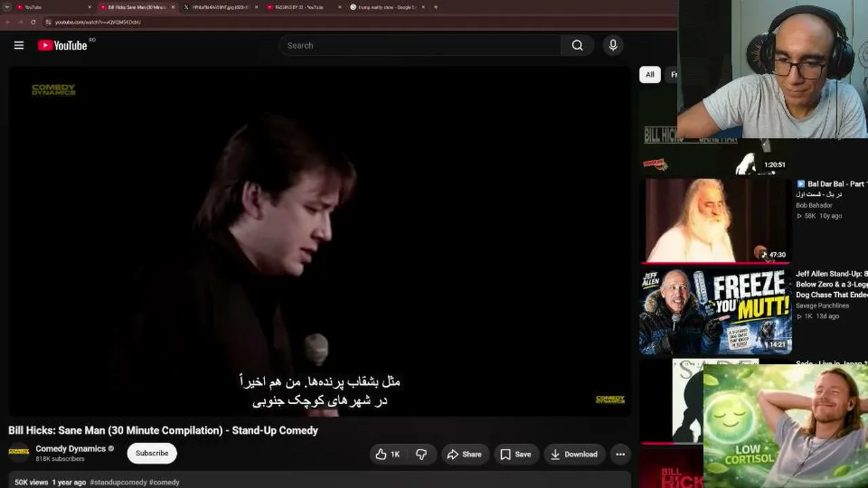Viewport: 868px width, 488px height.
Task: Open the Bob Bahador channel name
Action: coord(814,205)
